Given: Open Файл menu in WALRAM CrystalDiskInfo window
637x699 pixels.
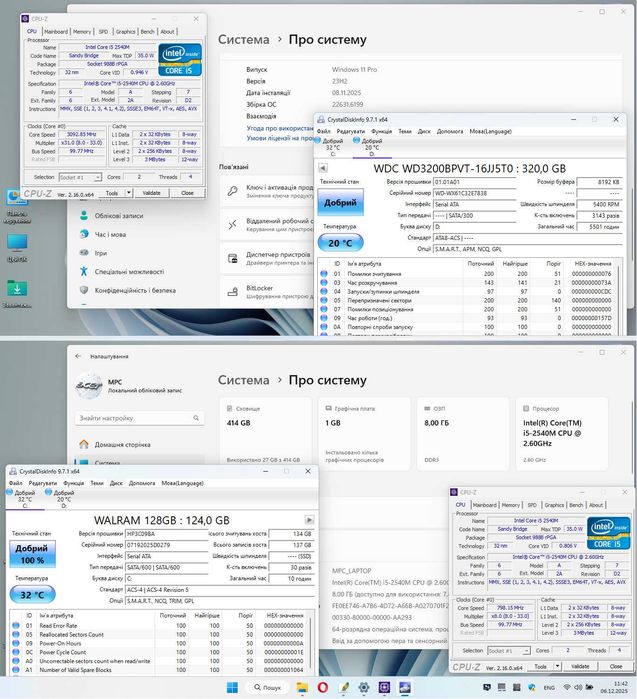Looking at the screenshot, I should click(x=16, y=483).
